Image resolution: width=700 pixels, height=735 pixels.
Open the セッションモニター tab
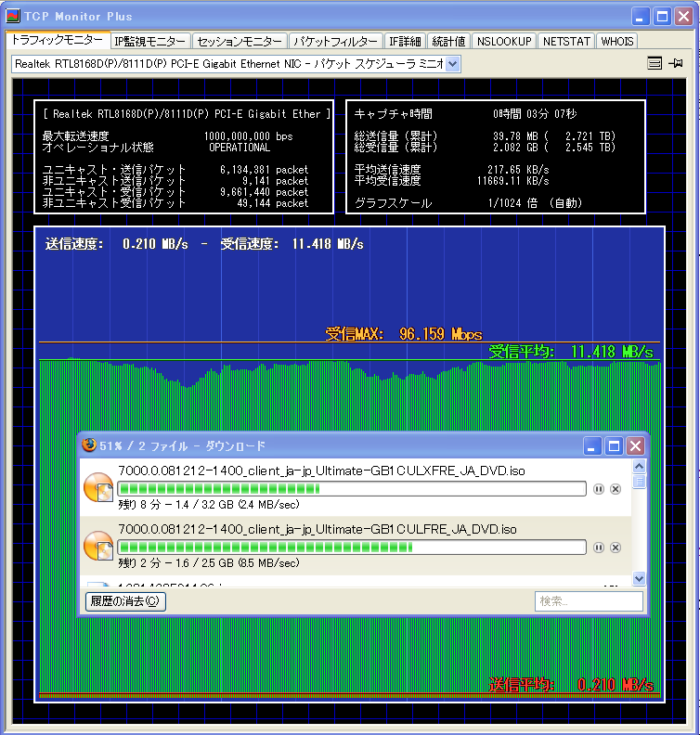pyautogui.click(x=240, y=41)
